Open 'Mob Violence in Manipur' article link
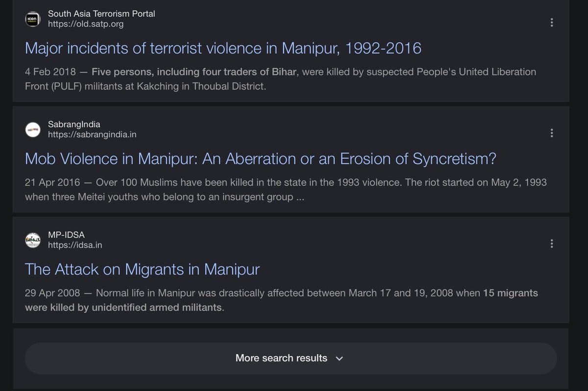 click(x=261, y=159)
